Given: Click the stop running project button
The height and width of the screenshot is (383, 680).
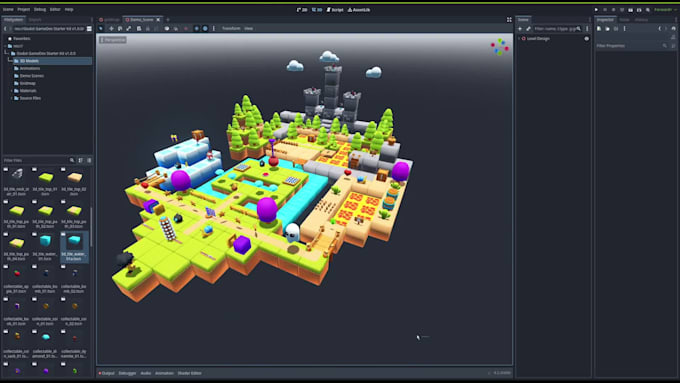Looking at the screenshot, I should pos(613,10).
